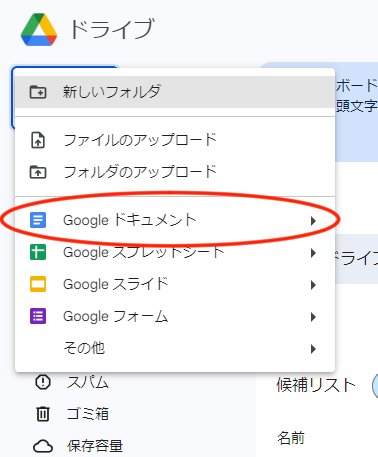The image size is (378, 457).
Task: Click the 候補リスト heading
Action: click(316, 385)
